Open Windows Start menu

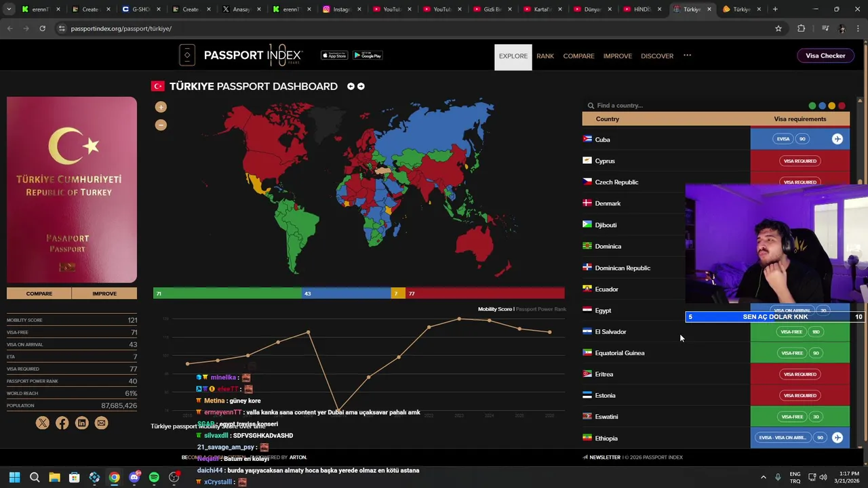14,478
